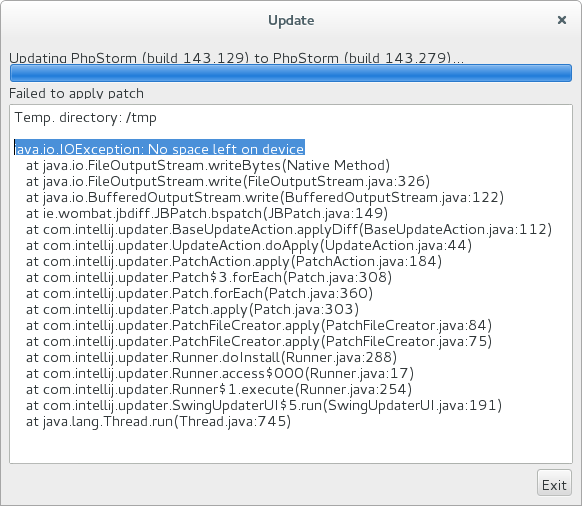This screenshot has height=506, width=582.
Task: Click the blue update progress bar
Action: point(291,73)
